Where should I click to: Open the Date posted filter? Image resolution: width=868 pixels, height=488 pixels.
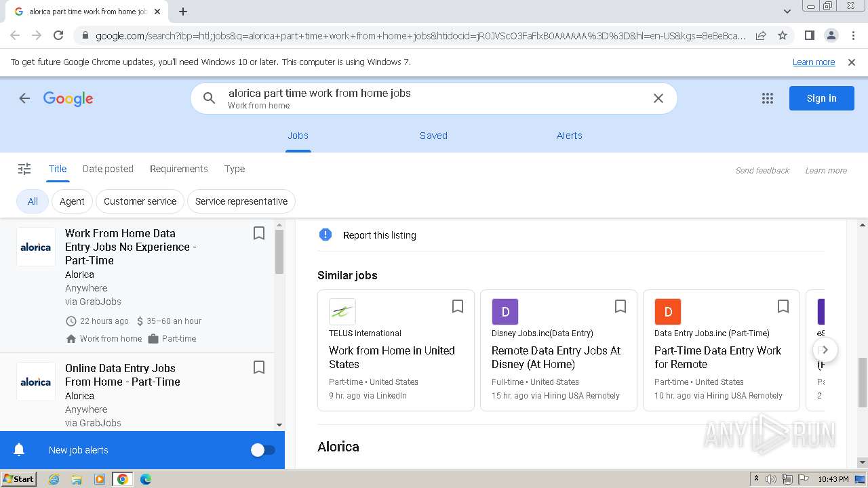[108, 169]
